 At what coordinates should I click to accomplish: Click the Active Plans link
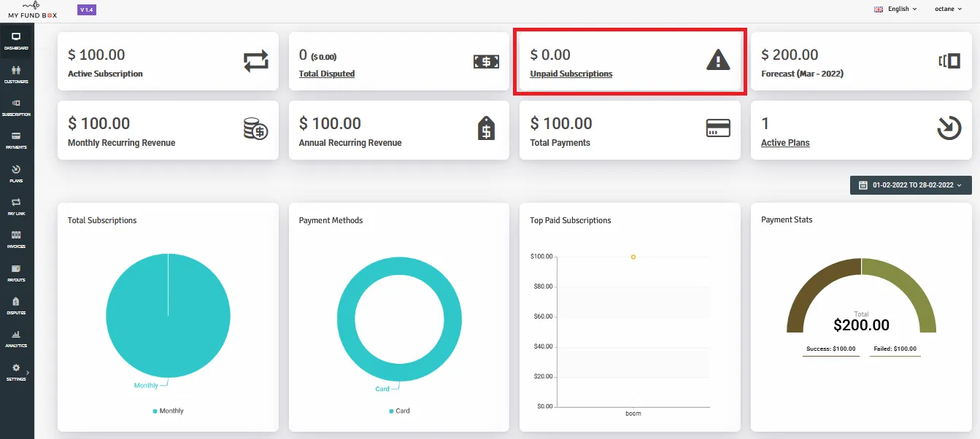click(x=785, y=143)
